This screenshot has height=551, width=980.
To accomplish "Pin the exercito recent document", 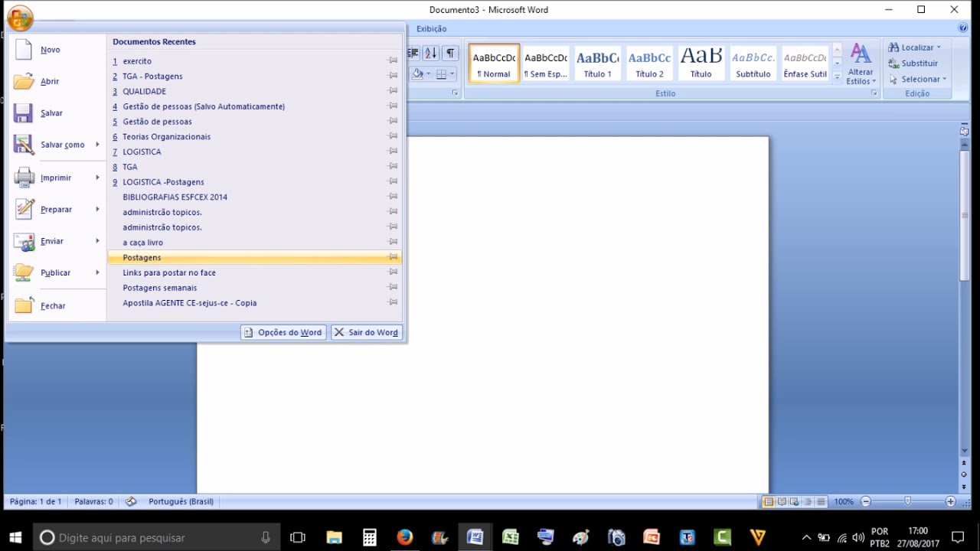I will click(393, 60).
